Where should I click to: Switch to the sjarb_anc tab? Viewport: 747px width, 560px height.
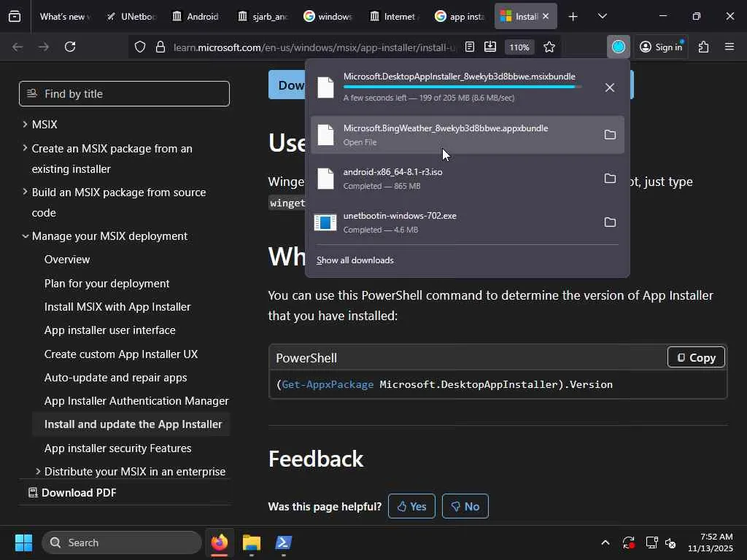pyautogui.click(x=263, y=17)
